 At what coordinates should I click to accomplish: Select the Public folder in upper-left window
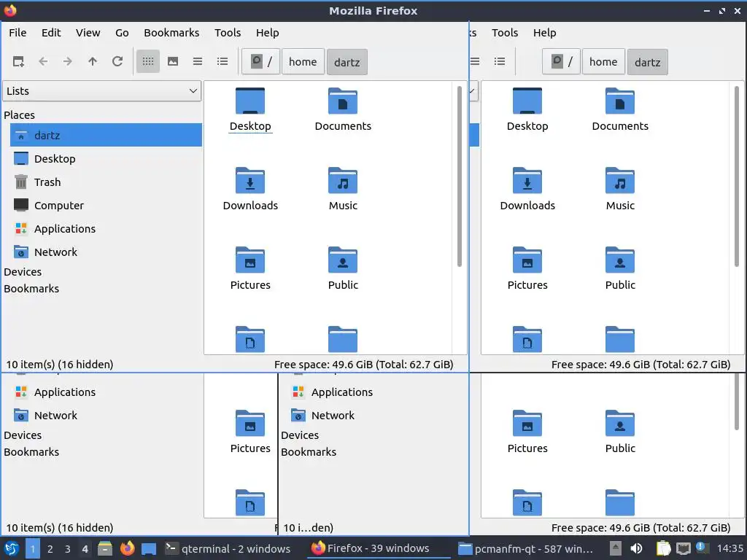[343, 269]
